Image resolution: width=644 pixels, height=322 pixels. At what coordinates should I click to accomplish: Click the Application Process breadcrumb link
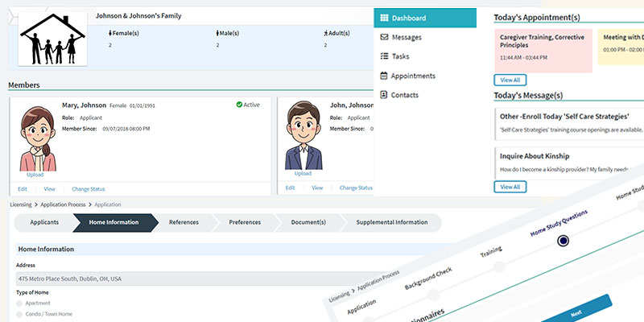[63, 204]
